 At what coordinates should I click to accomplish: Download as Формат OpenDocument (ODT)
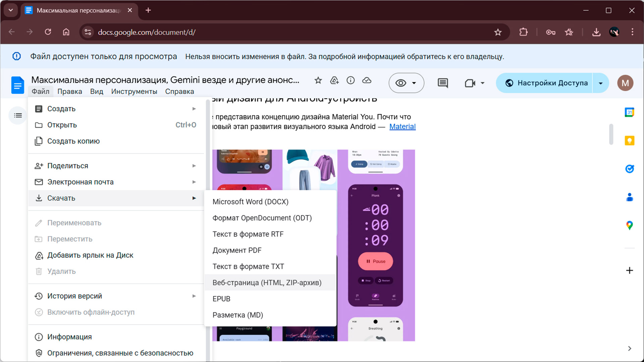click(270, 218)
